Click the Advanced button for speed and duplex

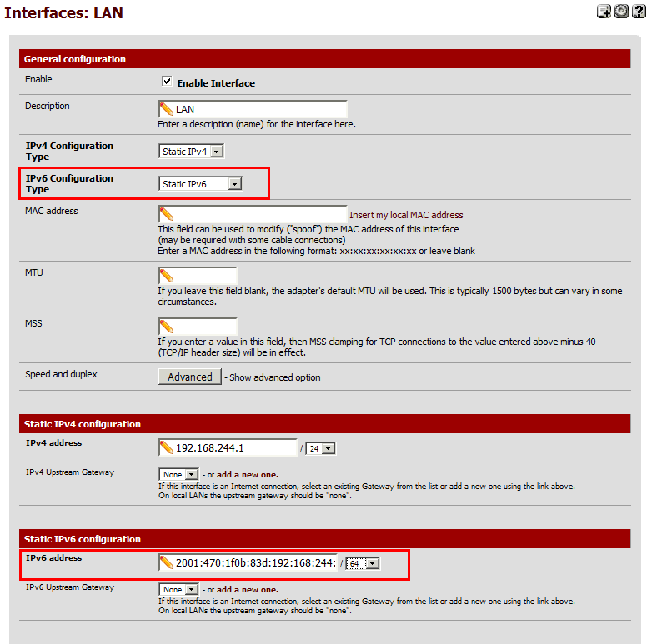[190, 377]
